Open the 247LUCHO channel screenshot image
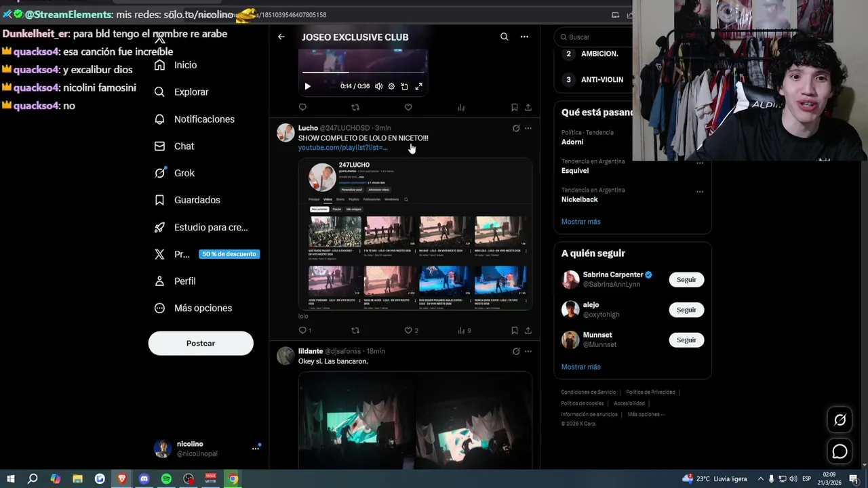This screenshot has width=868, height=488. (x=415, y=234)
